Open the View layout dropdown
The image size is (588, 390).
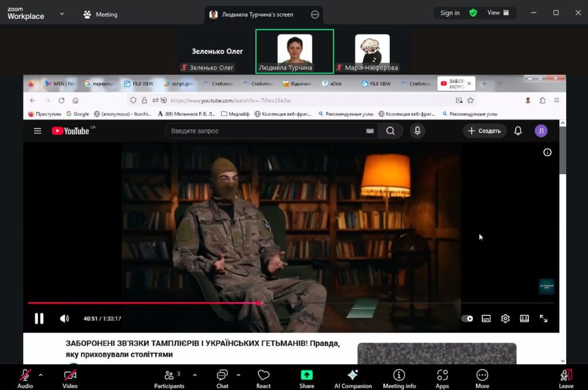coord(498,13)
